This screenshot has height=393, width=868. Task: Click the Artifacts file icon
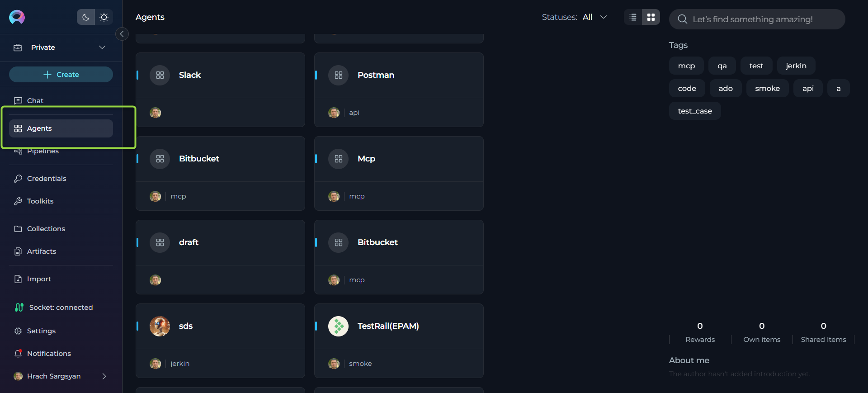(18, 251)
